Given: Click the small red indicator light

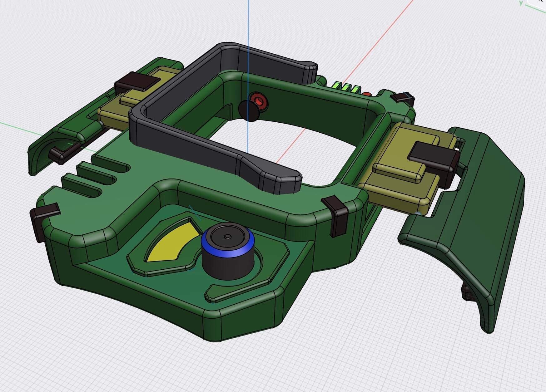Looking at the screenshot, I should coord(367,94).
